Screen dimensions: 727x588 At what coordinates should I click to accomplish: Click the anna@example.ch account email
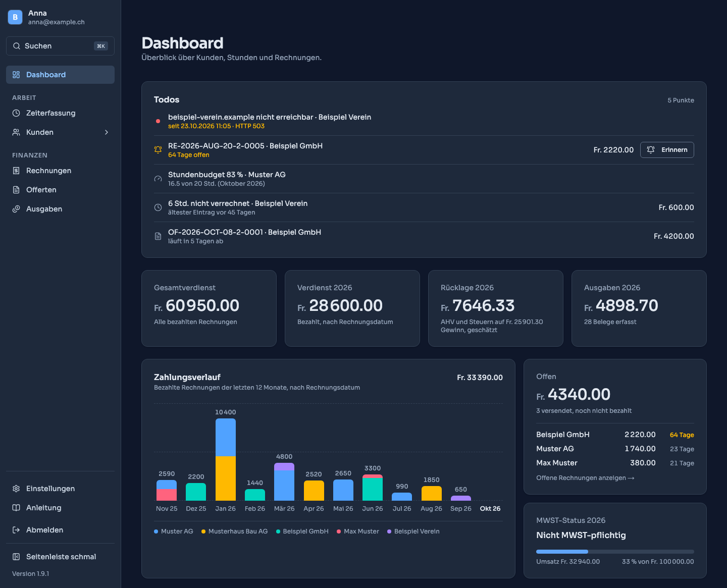(x=57, y=22)
